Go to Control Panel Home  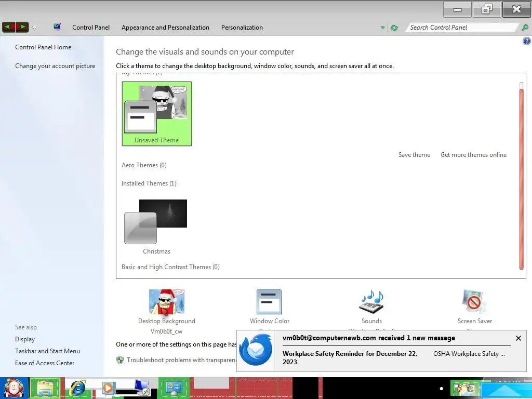point(43,47)
